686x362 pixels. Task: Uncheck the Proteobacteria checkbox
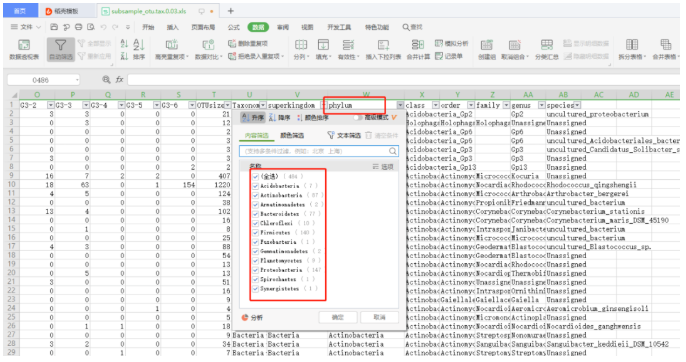pyautogui.click(x=256, y=270)
